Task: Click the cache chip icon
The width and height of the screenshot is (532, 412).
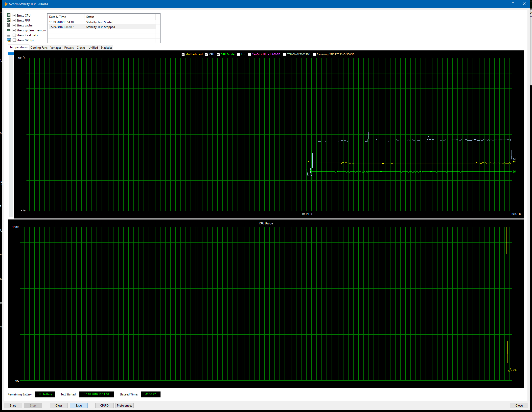Action: 9,25
